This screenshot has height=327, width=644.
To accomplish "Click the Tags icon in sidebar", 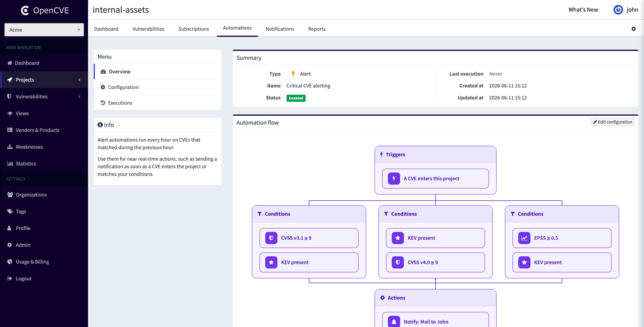I will coord(10,211).
